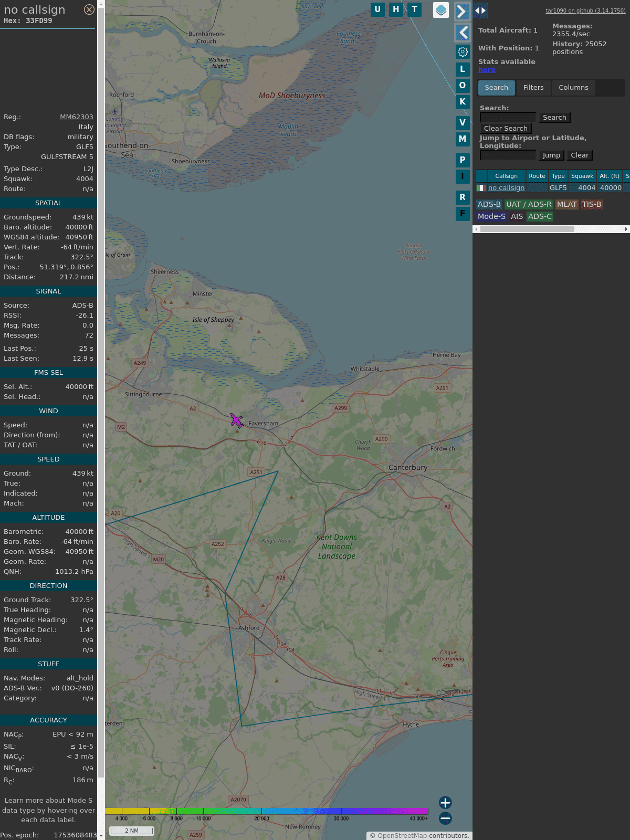This screenshot has width=630, height=840.
Task: Sort table by Squawk column
Action: point(582,176)
